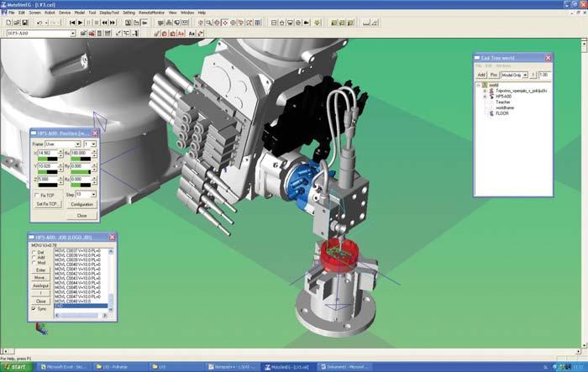The image size is (588, 372).
Task: Select the Add radio button in JOB window
Action: coord(34,258)
